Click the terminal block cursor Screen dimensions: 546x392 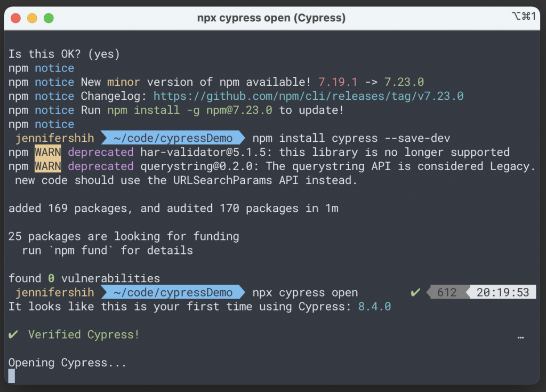(x=12, y=376)
